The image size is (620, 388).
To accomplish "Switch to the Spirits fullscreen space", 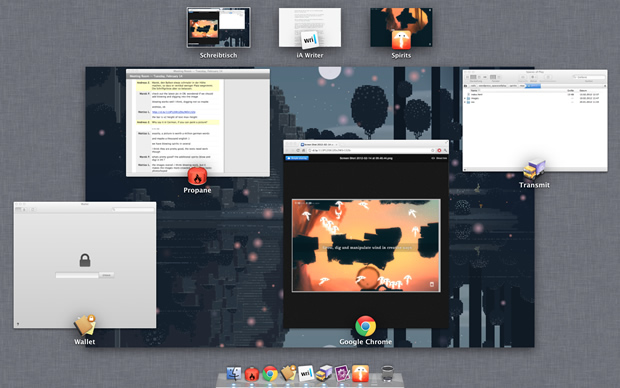I will tap(401, 27).
